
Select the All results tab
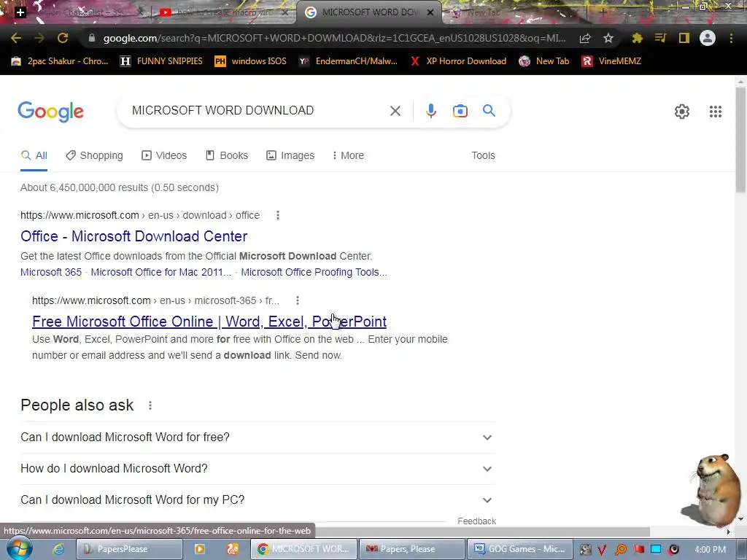(x=34, y=155)
